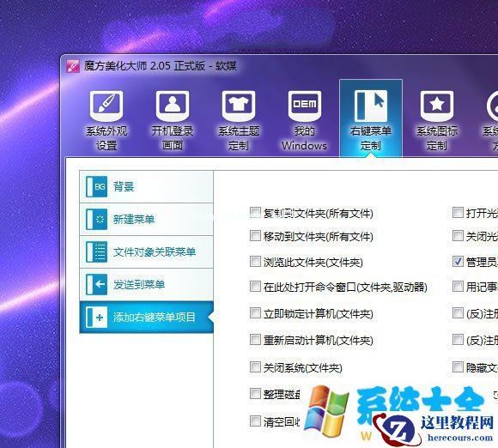The height and width of the screenshot is (448, 498).
Task: Click the 在此处打开命令窗口(文件夹,驱动器) label
Action: coord(345,288)
